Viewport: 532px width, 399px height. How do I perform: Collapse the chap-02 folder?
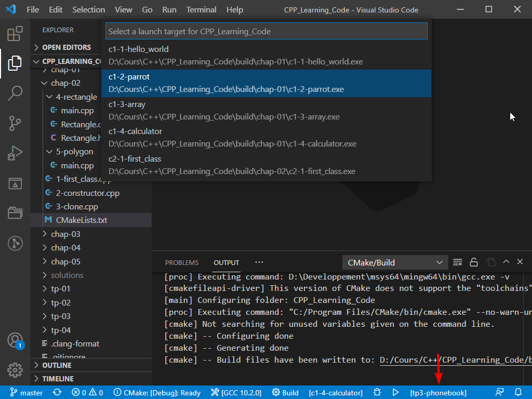65,83
